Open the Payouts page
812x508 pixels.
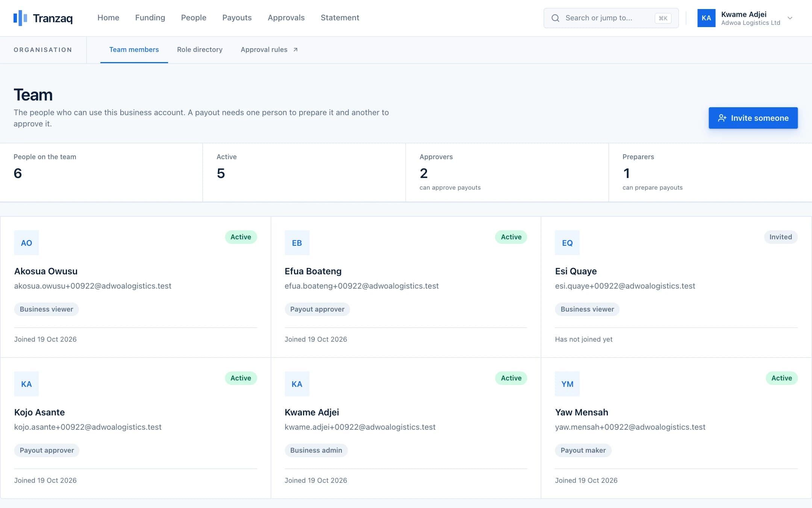pyautogui.click(x=237, y=18)
